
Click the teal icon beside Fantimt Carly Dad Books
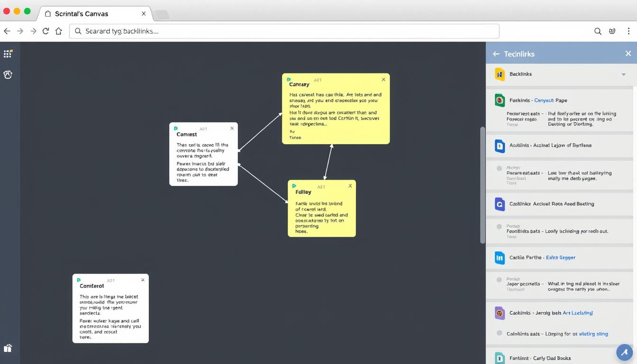tap(500, 358)
